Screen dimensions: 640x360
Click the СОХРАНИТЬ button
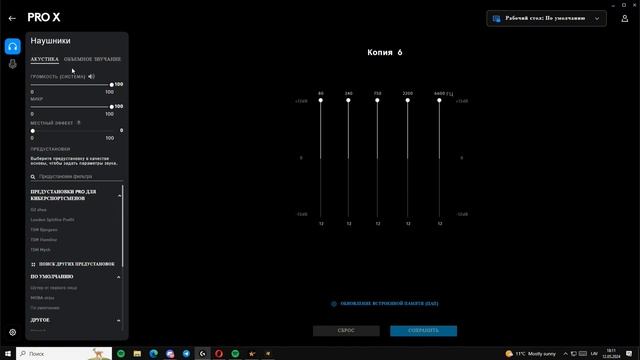[423, 331]
